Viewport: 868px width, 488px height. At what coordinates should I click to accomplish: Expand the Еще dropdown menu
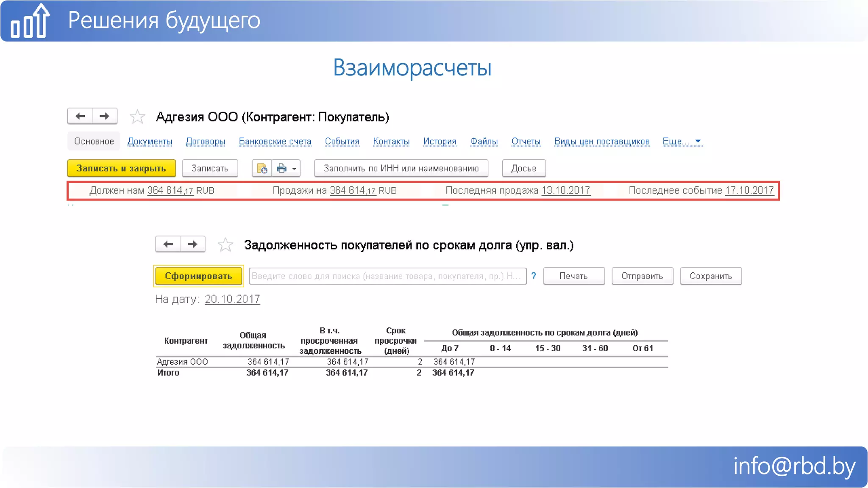click(682, 141)
